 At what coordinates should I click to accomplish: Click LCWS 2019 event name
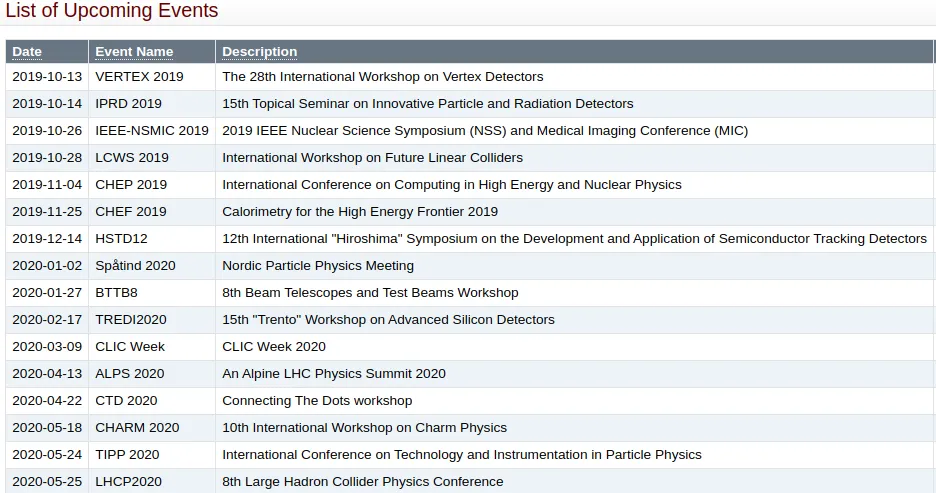pyautogui.click(x=132, y=158)
